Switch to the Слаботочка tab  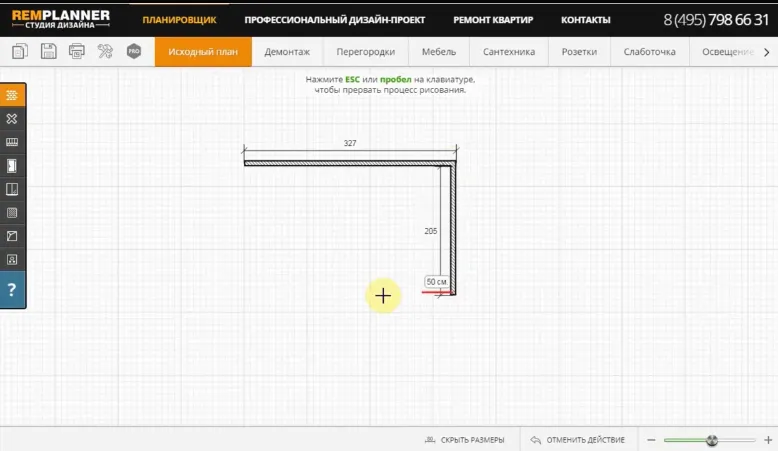(649, 52)
